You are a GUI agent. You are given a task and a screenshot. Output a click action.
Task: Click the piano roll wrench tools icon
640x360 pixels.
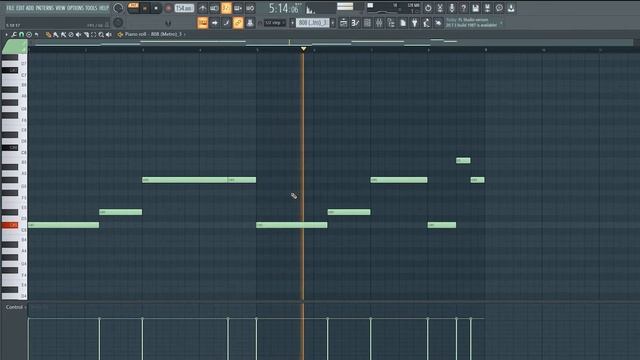point(14,35)
